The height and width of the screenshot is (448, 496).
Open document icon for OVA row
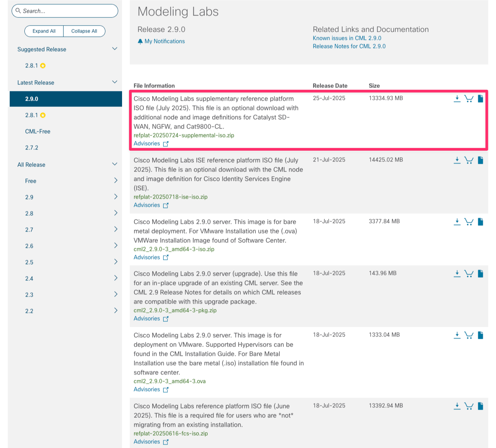[480, 335]
